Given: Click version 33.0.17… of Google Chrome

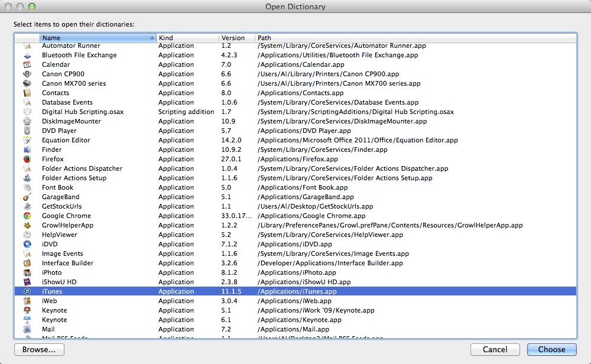Looking at the screenshot, I should [236, 216].
